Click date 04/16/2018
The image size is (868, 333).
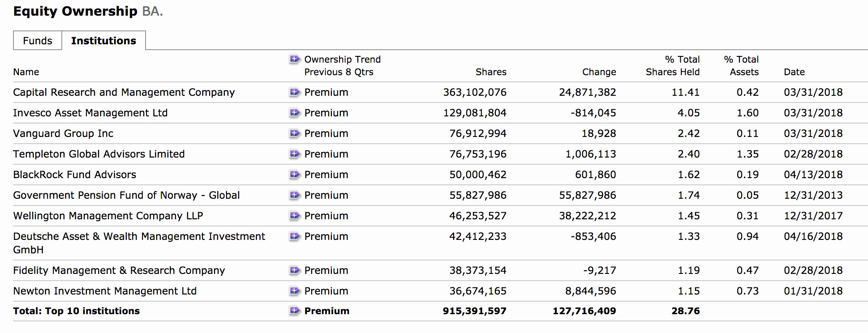click(x=813, y=236)
